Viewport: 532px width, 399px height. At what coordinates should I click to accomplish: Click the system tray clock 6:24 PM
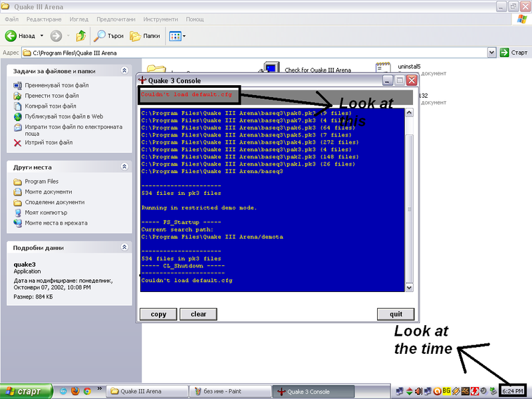pyautogui.click(x=513, y=391)
